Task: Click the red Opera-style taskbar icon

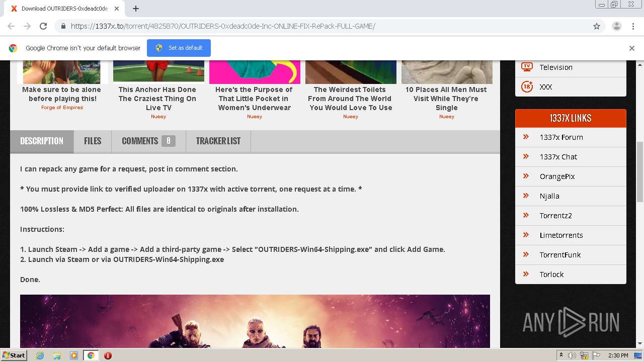Action: pyautogui.click(x=108, y=355)
